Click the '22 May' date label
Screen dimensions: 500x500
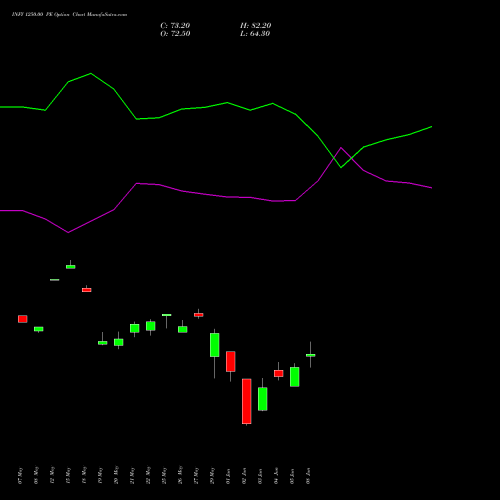click(148, 476)
